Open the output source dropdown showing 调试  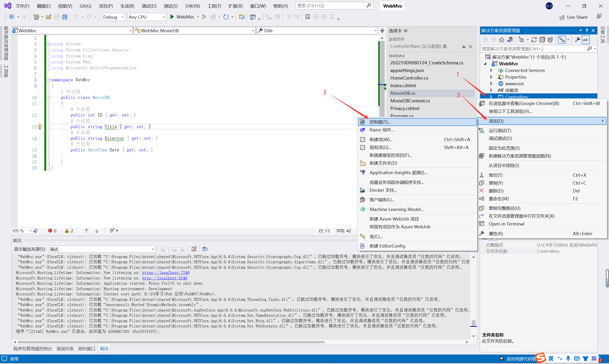[x=102, y=249]
